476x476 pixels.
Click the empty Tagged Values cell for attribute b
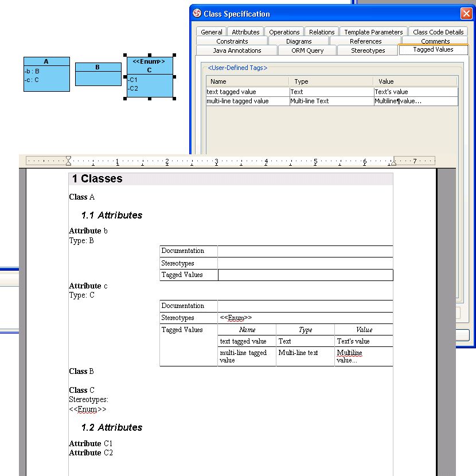[306, 275]
